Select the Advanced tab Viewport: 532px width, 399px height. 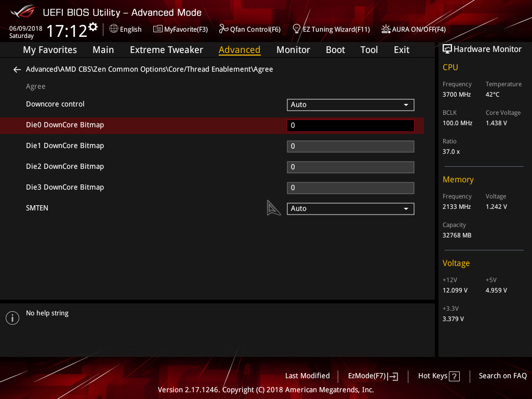click(240, 50)
